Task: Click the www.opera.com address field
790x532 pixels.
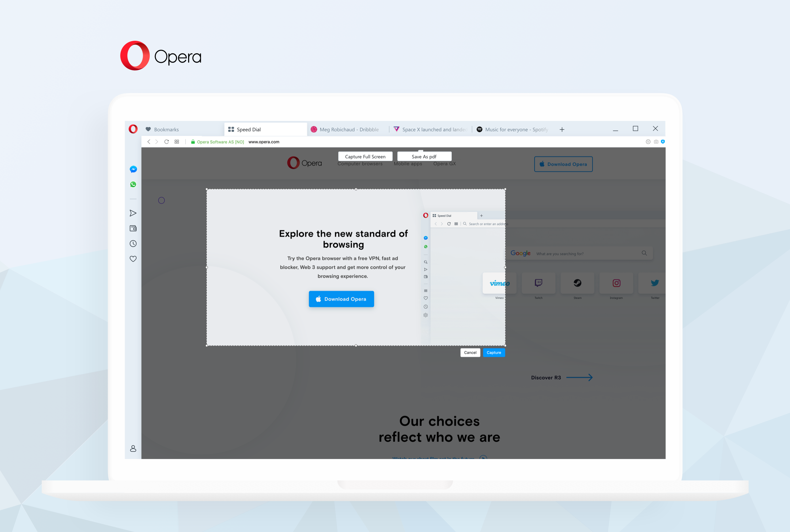Action: pyautogui.click(x=264, y=142)
